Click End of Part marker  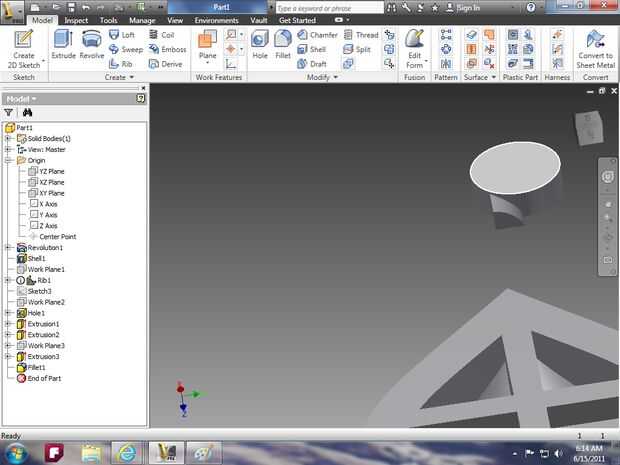[39, 378]
